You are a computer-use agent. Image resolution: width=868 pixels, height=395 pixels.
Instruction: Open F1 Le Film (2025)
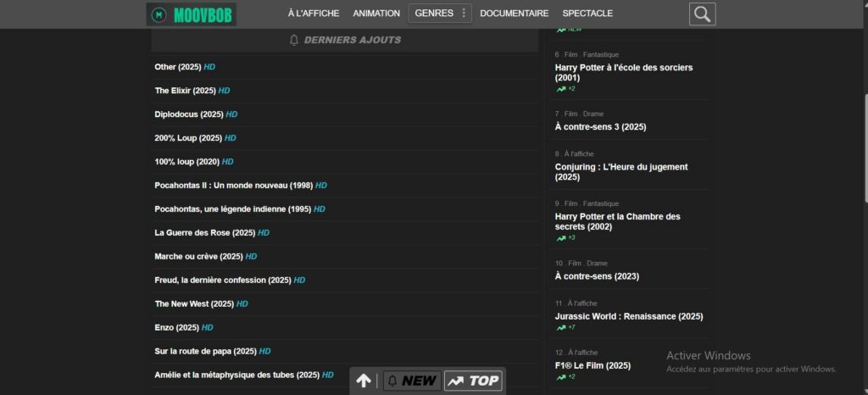[x=593, y=366]
